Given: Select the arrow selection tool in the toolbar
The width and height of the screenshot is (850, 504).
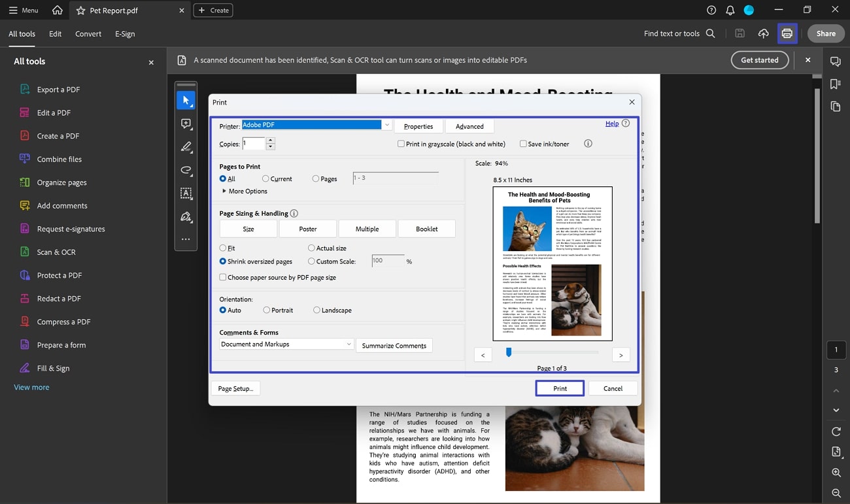Looking at the screenshot, I should [186, 100].
